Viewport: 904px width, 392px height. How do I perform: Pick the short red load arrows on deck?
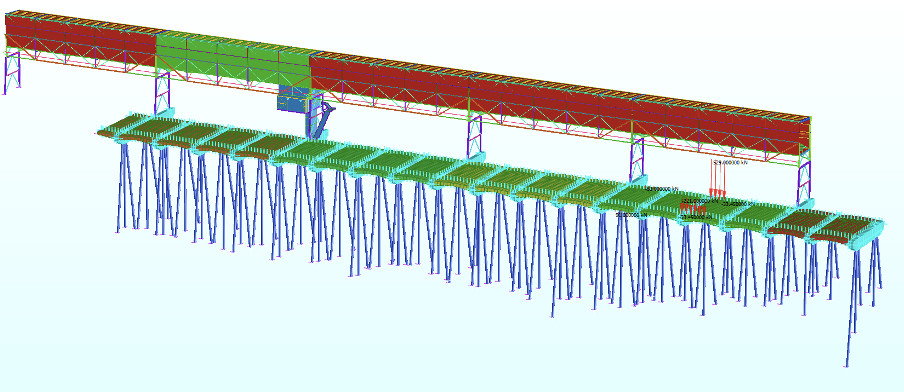tap(692, 208)
